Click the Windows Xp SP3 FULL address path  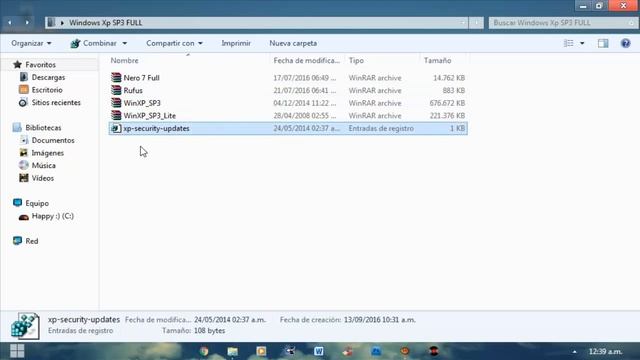106,23
